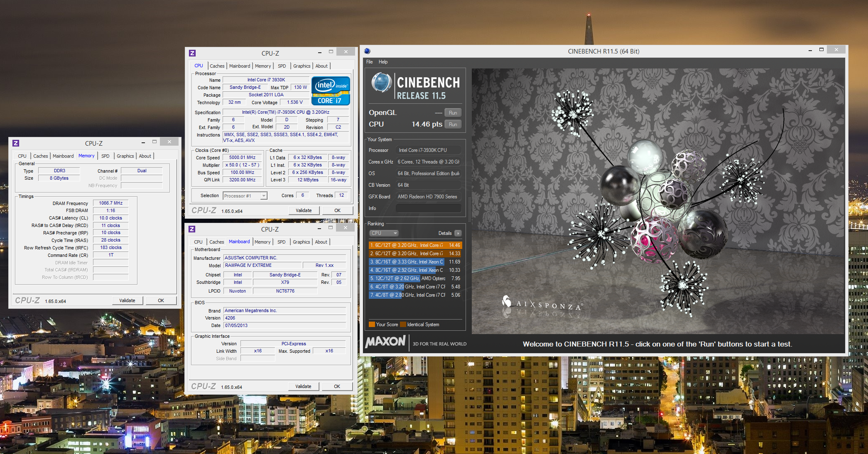Select Graphics tab in Memory CPU-Z window

point(125,156)
